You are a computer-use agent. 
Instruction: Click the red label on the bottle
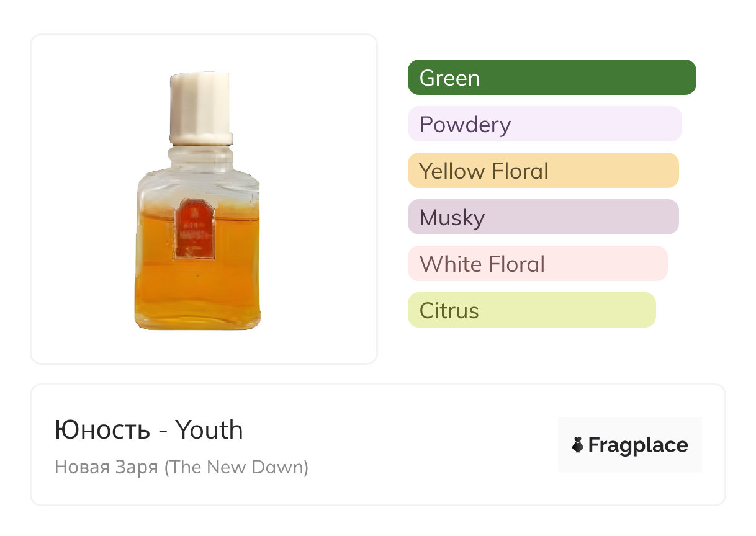tap(194, 228)
